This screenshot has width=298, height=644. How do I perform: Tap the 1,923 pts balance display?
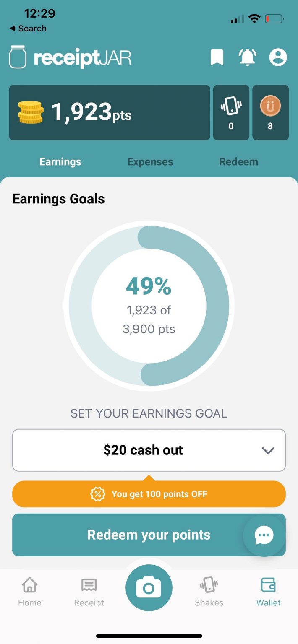tap(109, 112)
